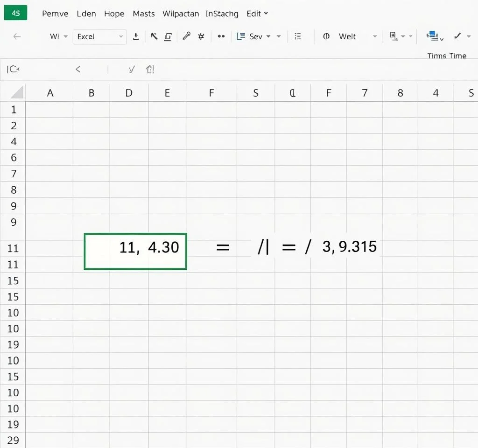Click the download arrow icon

tap(136, 36)
